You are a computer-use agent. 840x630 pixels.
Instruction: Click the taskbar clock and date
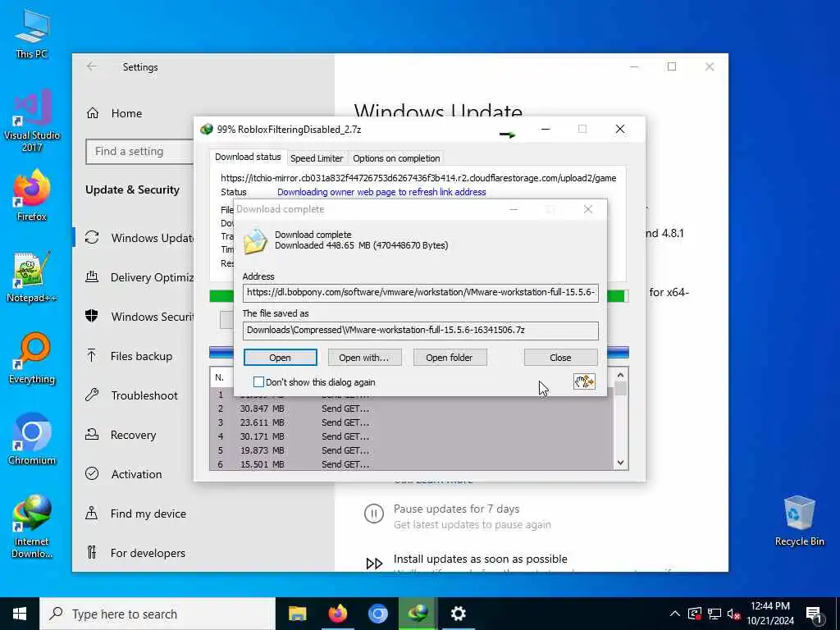pyautogui.click(x=770, y=614)
